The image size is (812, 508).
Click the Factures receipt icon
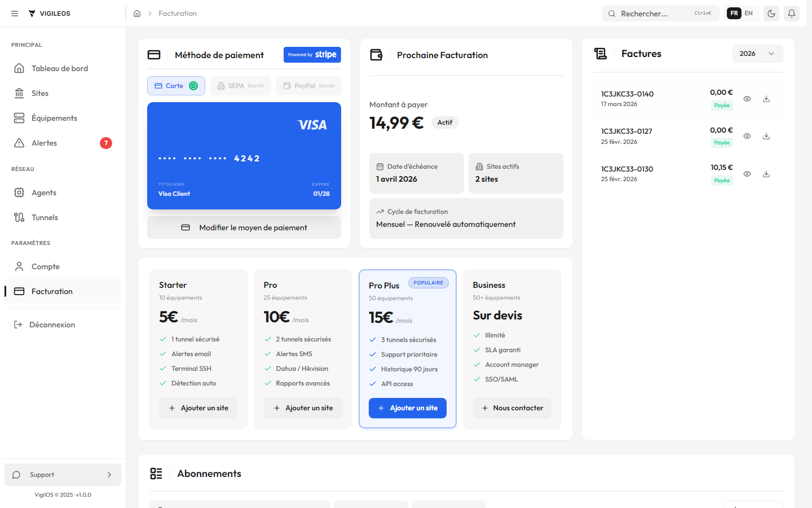[601, 54]
